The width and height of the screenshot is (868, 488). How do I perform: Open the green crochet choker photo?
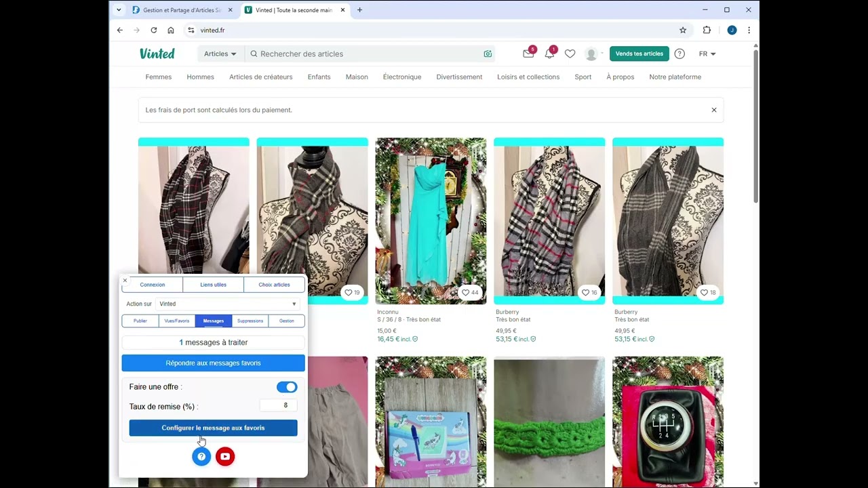[549, 422]
